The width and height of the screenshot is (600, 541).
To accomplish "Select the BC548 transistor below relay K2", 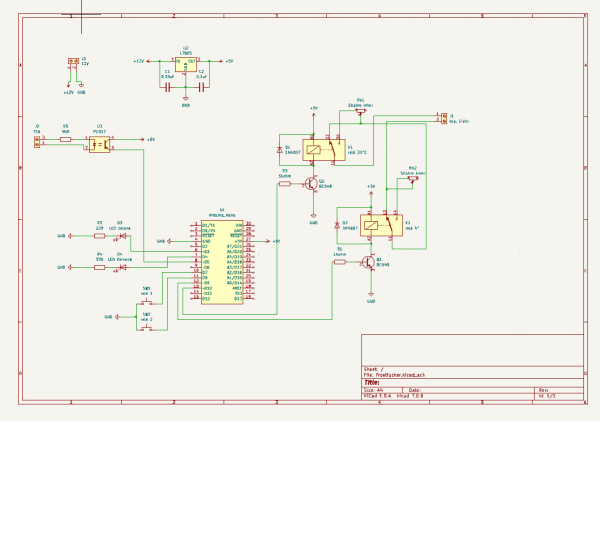I will click(369, 262).
